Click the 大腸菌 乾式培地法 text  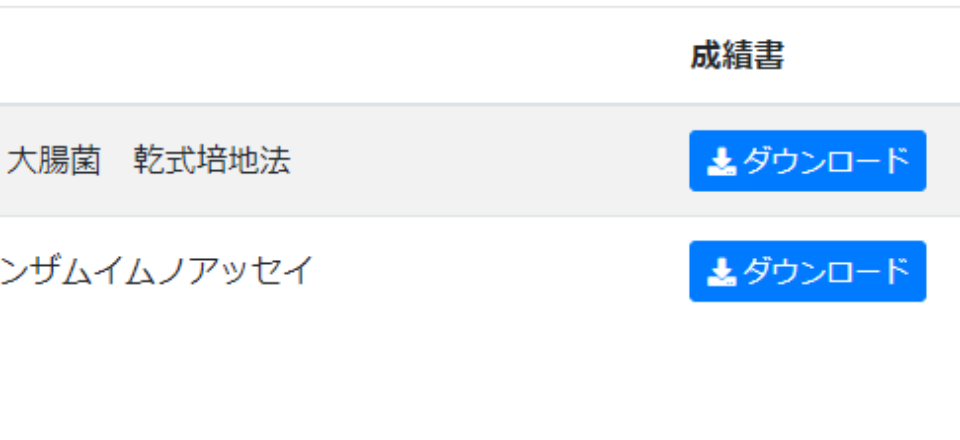(149, 162)
